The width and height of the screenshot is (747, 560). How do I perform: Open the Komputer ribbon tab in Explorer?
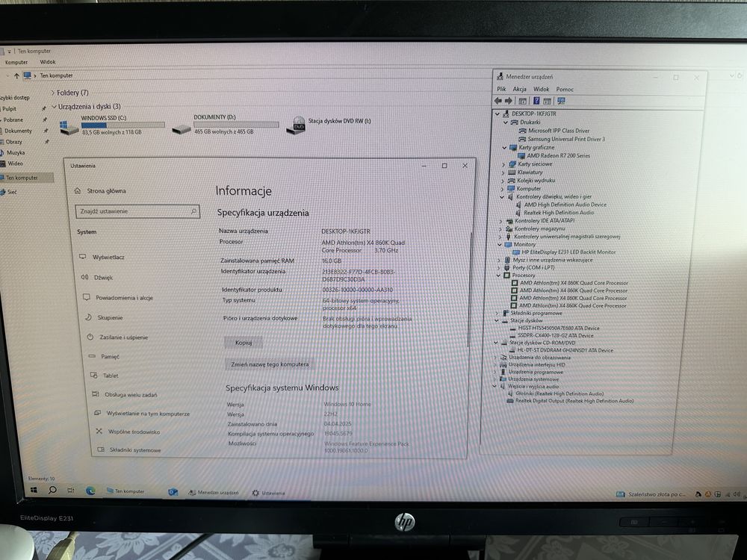pos(16,63)
